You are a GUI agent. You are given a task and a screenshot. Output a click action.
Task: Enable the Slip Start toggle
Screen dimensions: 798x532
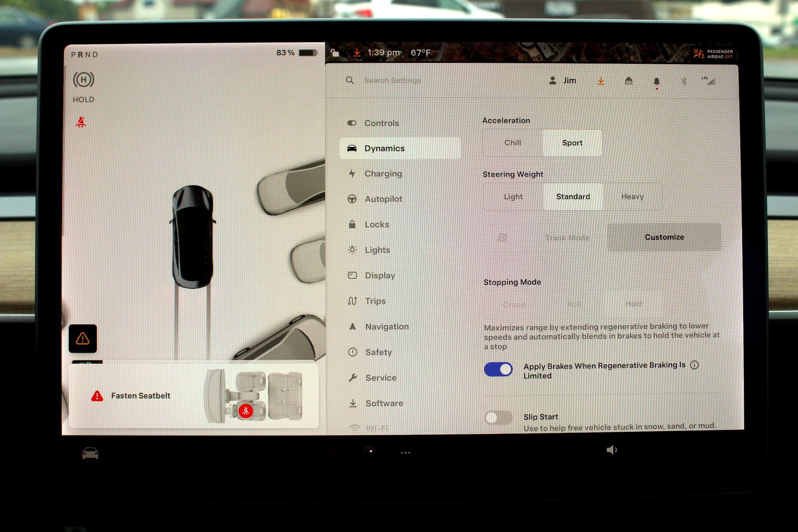(x=498, y=417)
